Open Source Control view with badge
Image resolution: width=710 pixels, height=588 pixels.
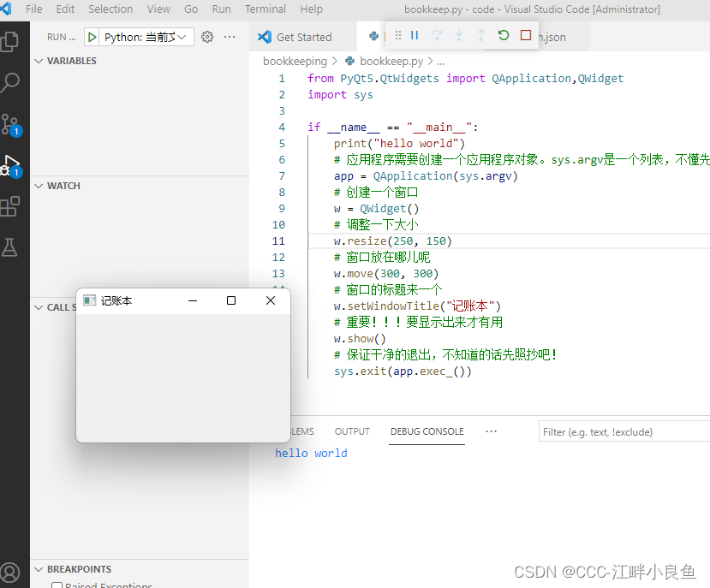coord(11,124)
